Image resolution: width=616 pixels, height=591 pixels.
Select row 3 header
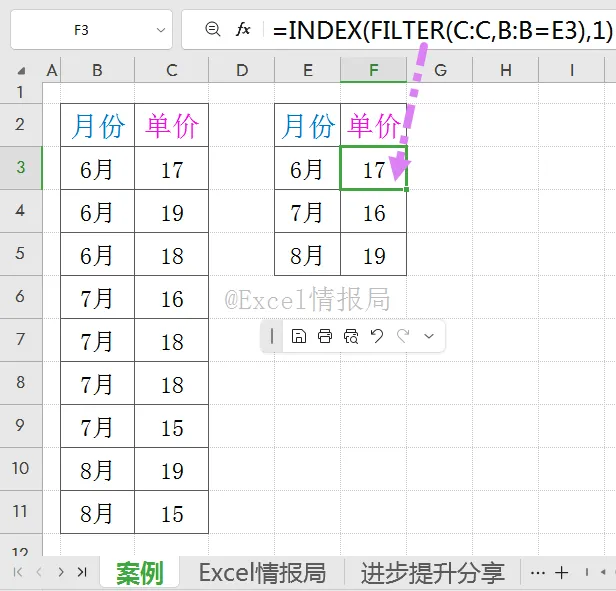(x=21, y=168)
